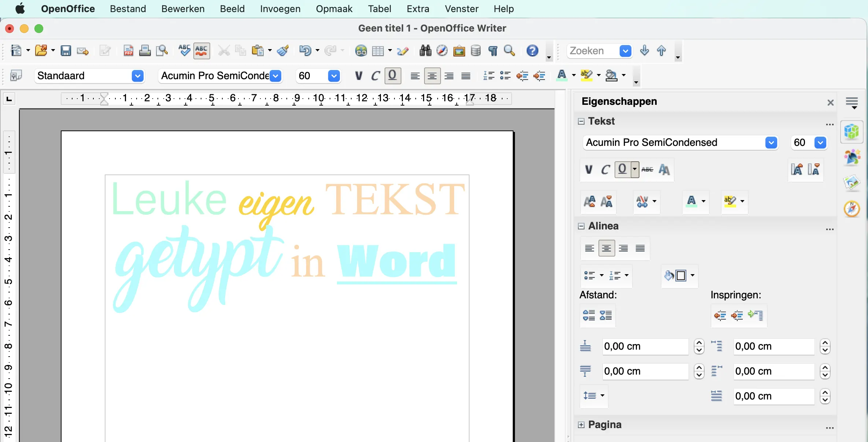Toggle the AutoSpellcheck button in toolbar
The height and width of the screenshot is (442, 868).
pos(201,51)
